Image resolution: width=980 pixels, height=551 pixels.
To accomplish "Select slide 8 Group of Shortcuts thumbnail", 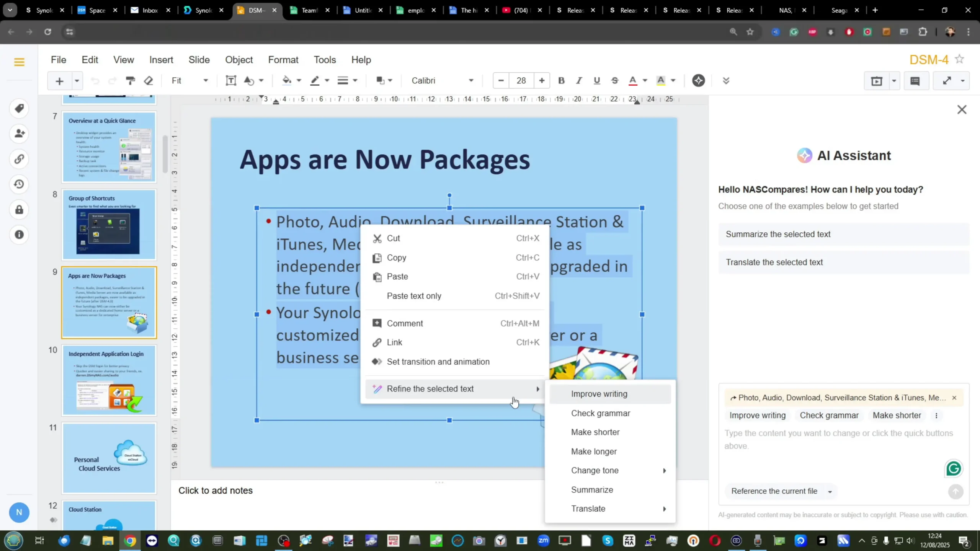I will 109,225.
